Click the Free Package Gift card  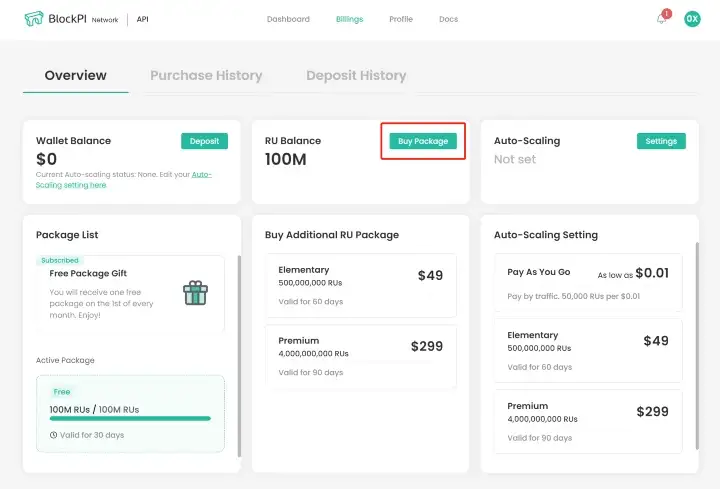tap(130, 294)
